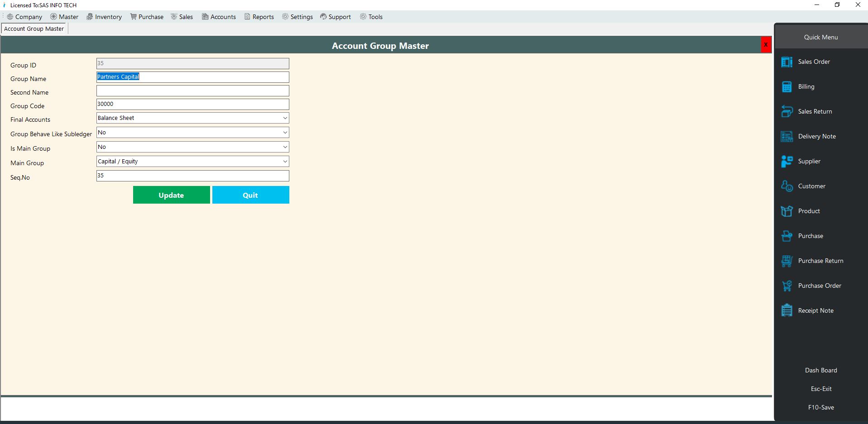
Task: Open the Customer icon
Action: pyautogui.click(x=787, y=186)
